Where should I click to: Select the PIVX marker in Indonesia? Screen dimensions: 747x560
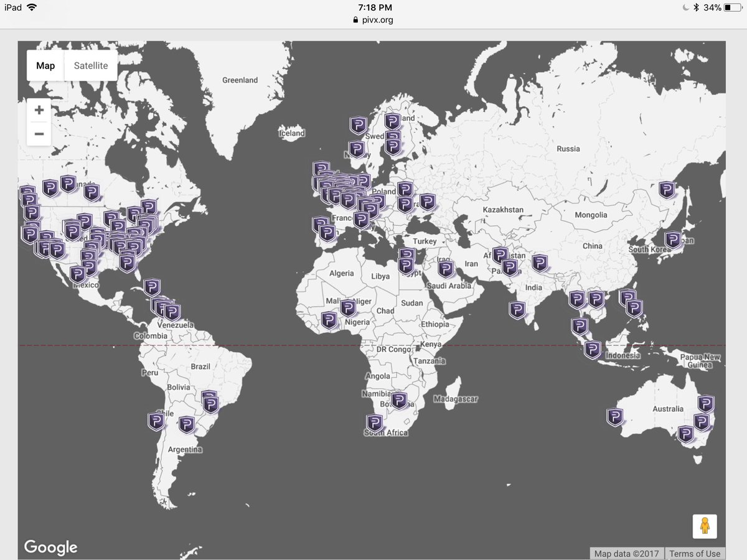[593, 350]
